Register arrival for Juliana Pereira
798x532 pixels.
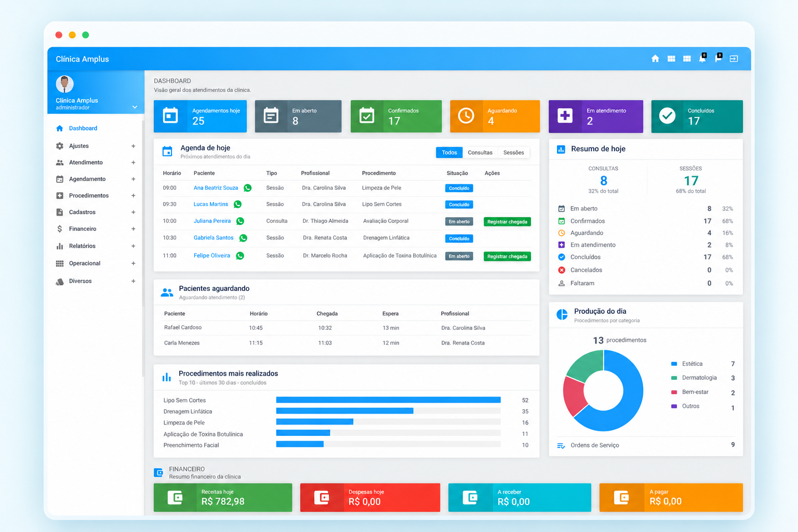507,222
